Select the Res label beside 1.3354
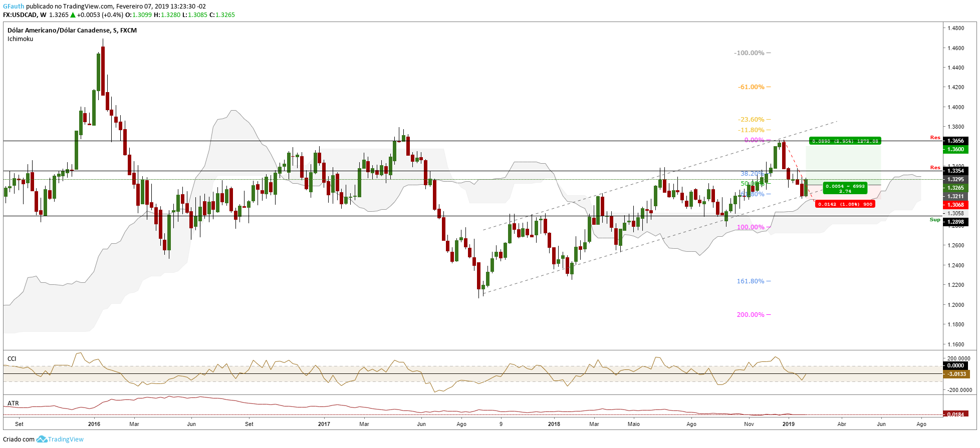The height and width of the screenshot is (448, 980). pos(935,168)
